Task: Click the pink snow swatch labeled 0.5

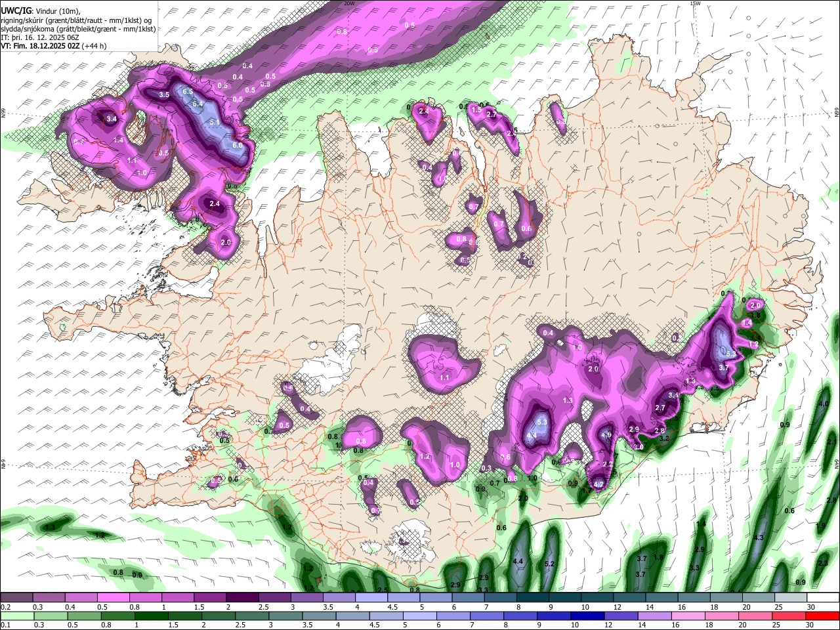Action: point(113,598)
